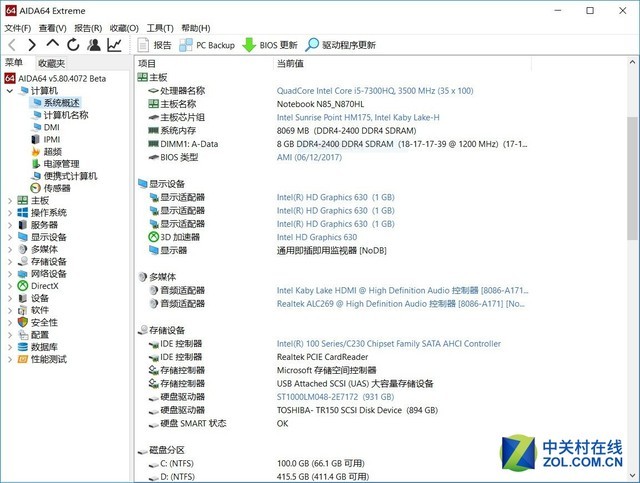Collapse the 计算机 tree node
640x483 pixels.
pos(10,91)
